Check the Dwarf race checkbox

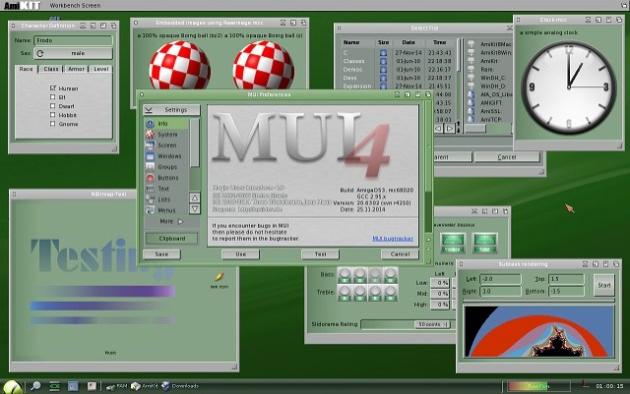(53, 106)
